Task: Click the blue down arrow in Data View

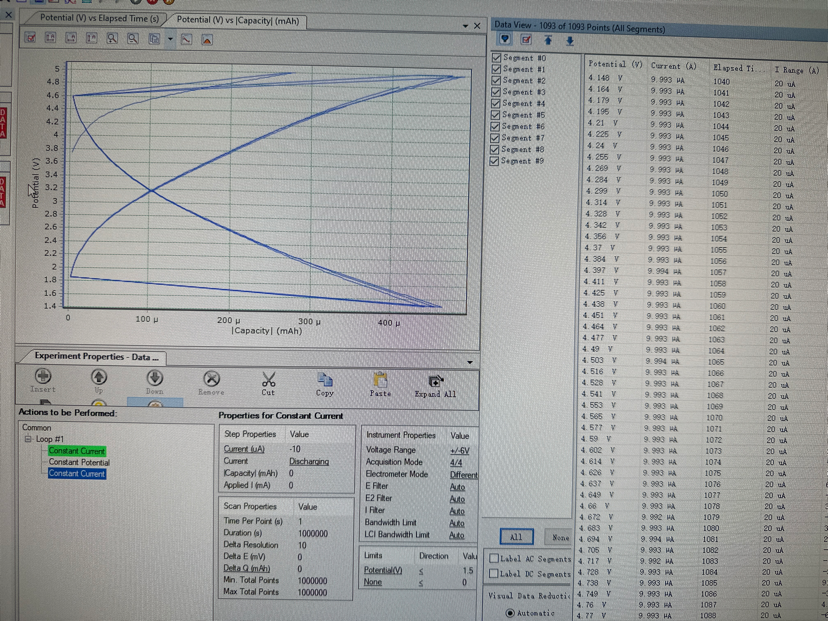Action: coord(570,40)
